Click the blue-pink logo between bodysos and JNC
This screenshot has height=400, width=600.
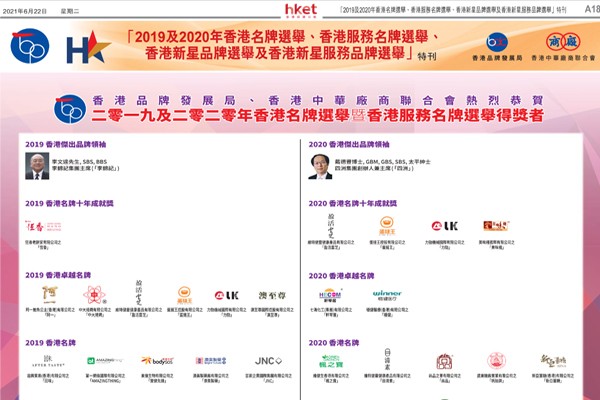[211, 361]
